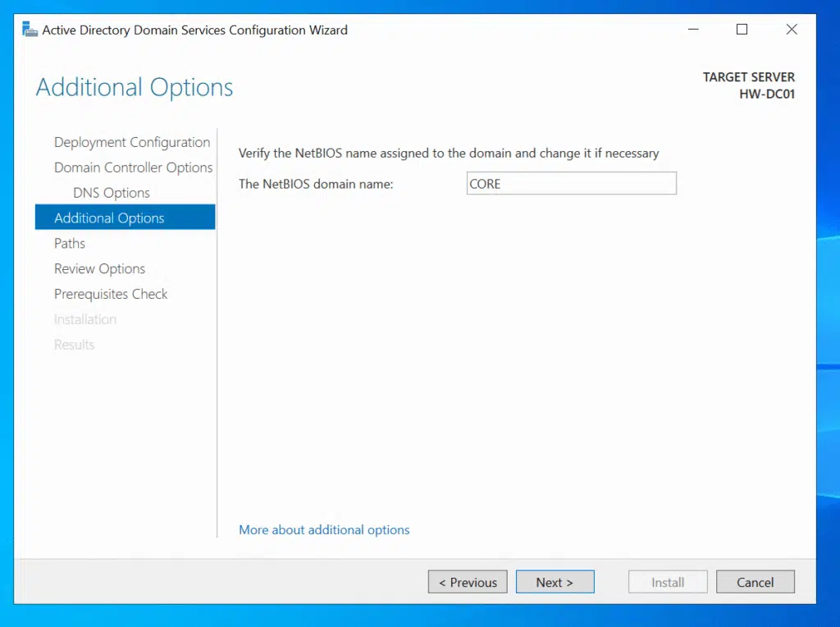Image resolution: width=840 pixels, height=627 pixels.
Task: Click the NetBIOS domain name field
Action: 571,184
